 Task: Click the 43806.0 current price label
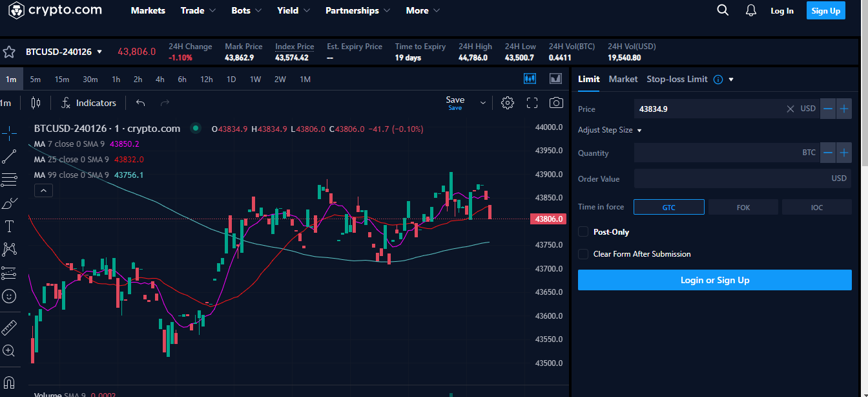pos(549,219)
